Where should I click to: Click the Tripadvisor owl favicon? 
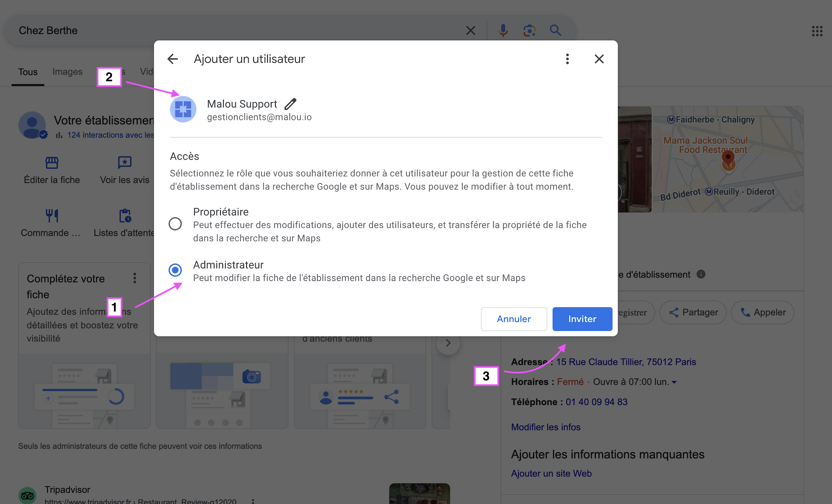[27, 495]
